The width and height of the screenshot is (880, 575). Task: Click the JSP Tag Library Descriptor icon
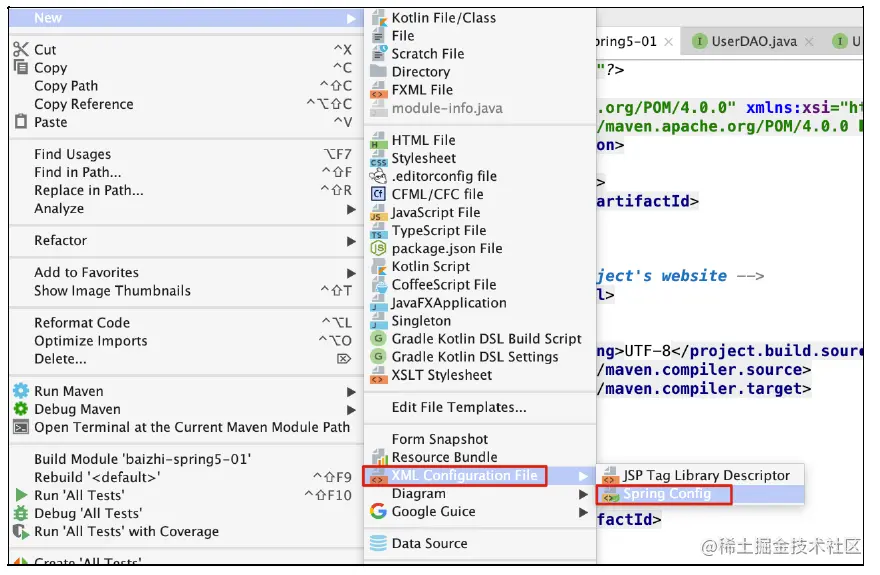(x=610, y=476)
